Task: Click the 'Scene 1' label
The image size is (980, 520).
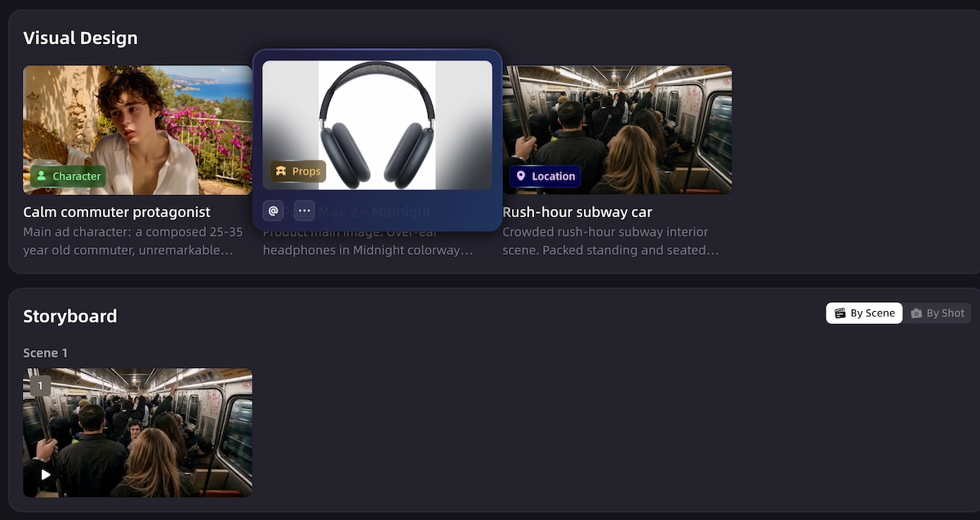Action: (x=45, y=353)
